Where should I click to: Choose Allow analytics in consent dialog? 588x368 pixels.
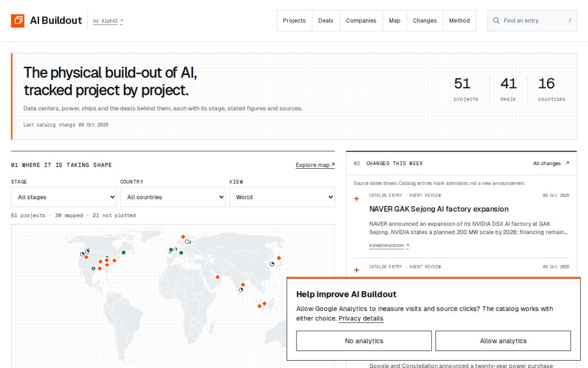point(503,341)
